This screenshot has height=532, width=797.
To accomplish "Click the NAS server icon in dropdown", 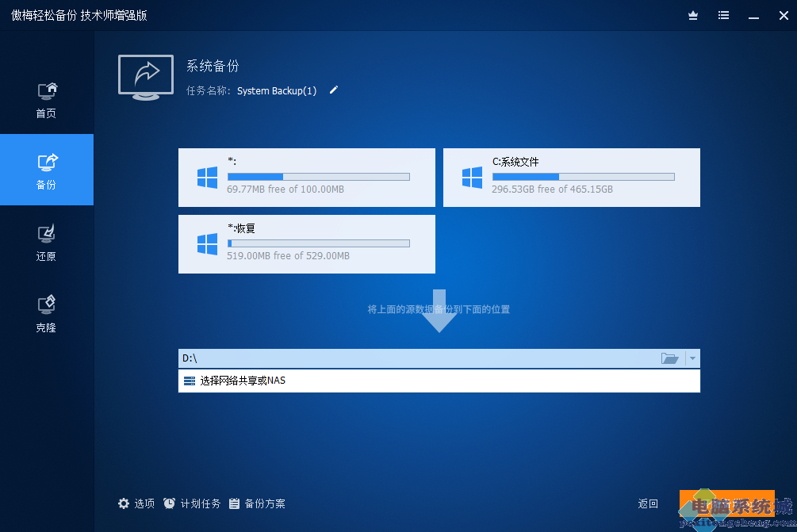I will [x=189, y=381].
